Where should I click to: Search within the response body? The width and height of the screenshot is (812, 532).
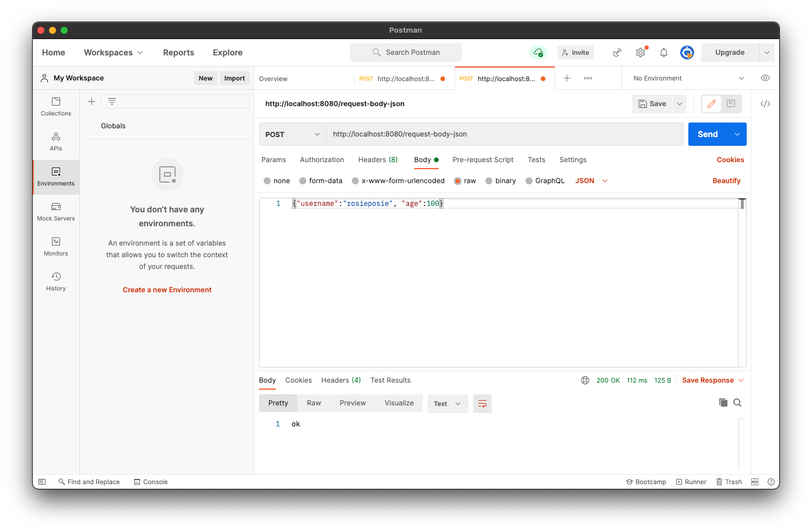click(737, 402)
